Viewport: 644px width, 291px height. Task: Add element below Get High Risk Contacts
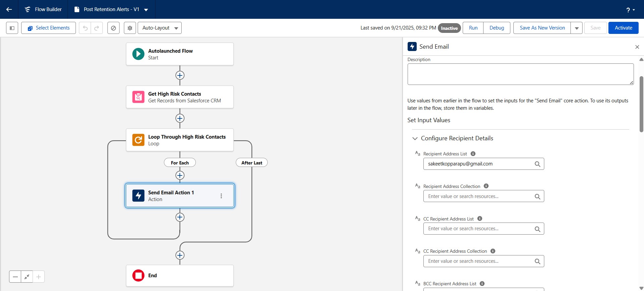tap(180, 118)
